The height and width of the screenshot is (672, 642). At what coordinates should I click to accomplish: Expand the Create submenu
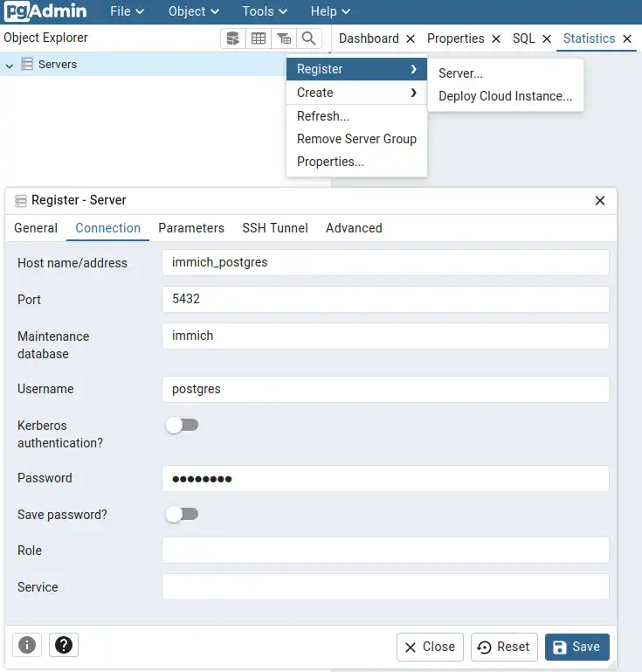click(356, 93)
